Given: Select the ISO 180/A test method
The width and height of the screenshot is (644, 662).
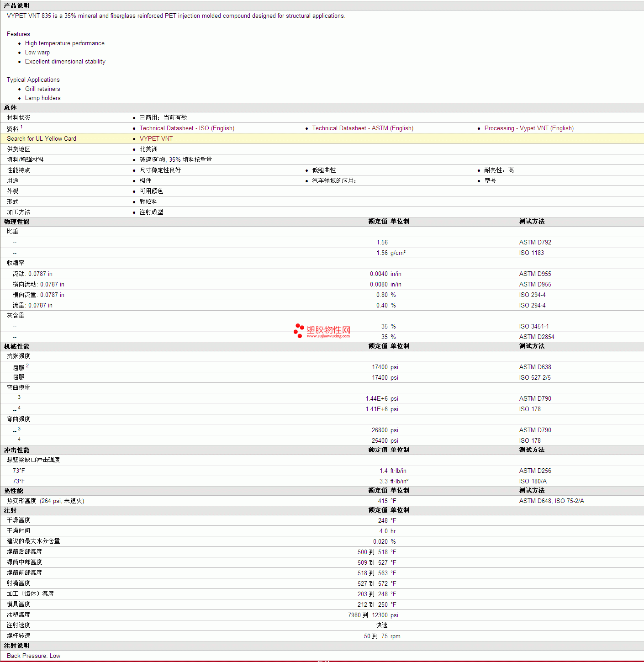Looking at the screenshot, I should (x=533, y=482).
